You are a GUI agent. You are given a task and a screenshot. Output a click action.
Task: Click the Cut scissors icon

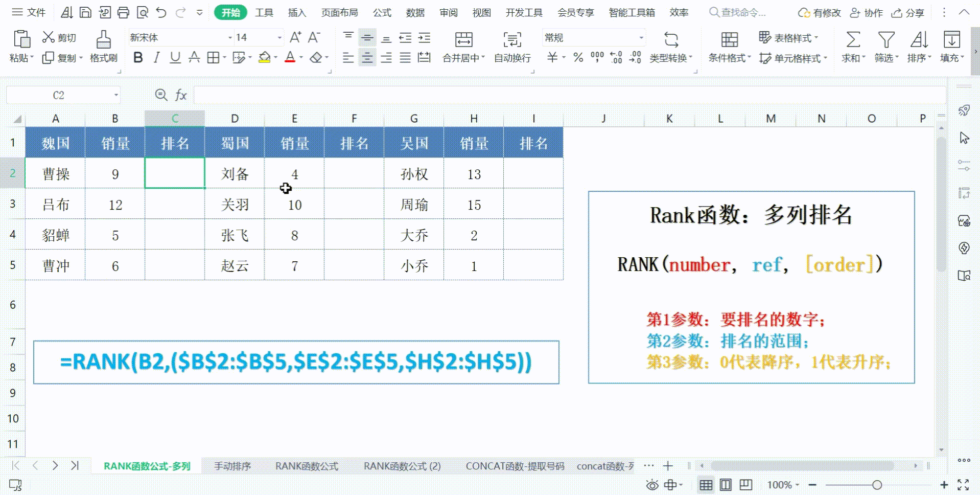[48, 37]
